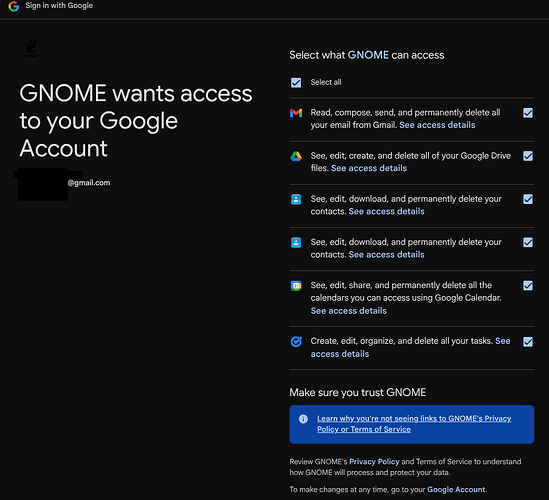
Task: Uncheck the Gmail email access checkbox
Action: pos(528,113)
